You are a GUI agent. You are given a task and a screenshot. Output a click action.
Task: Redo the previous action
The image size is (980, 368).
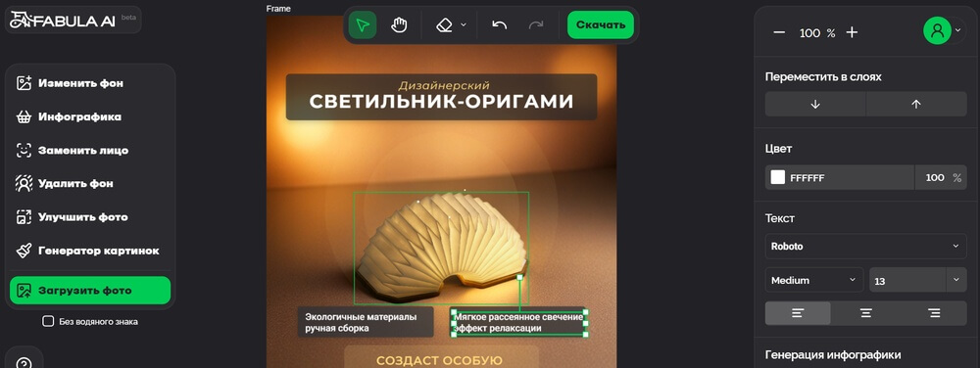point(536,24)
